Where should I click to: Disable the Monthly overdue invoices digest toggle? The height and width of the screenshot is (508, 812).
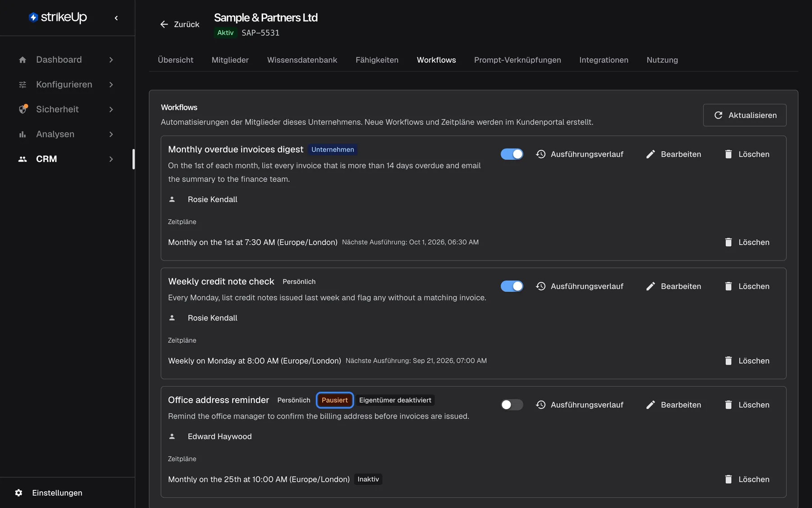tap(512, 154)
